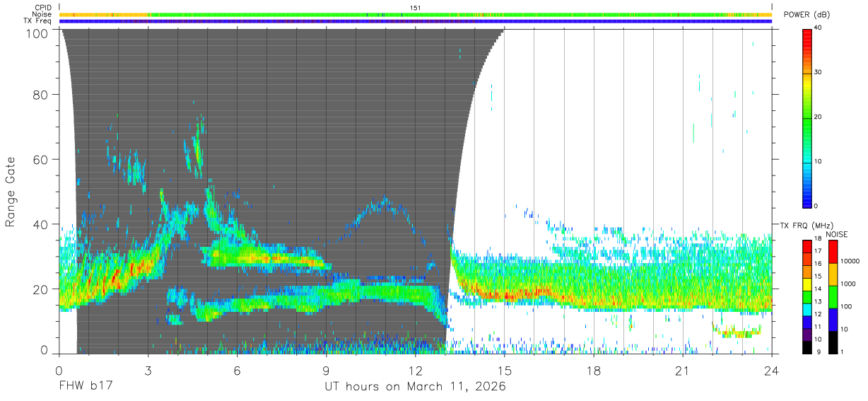Click the blue TX frequency strip at top
This screenshot has width=868, height=401.
click(416, 21)
